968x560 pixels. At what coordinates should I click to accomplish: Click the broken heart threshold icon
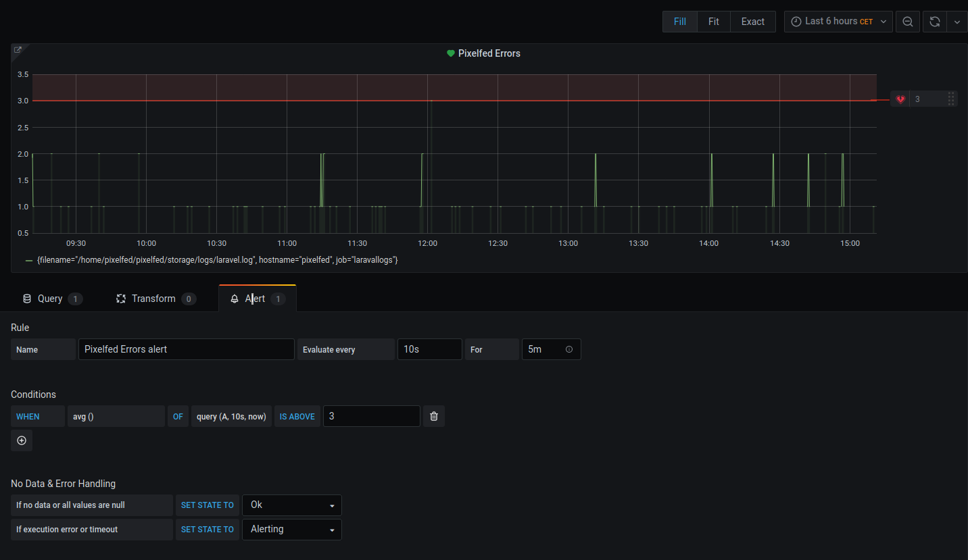point(900,99)
